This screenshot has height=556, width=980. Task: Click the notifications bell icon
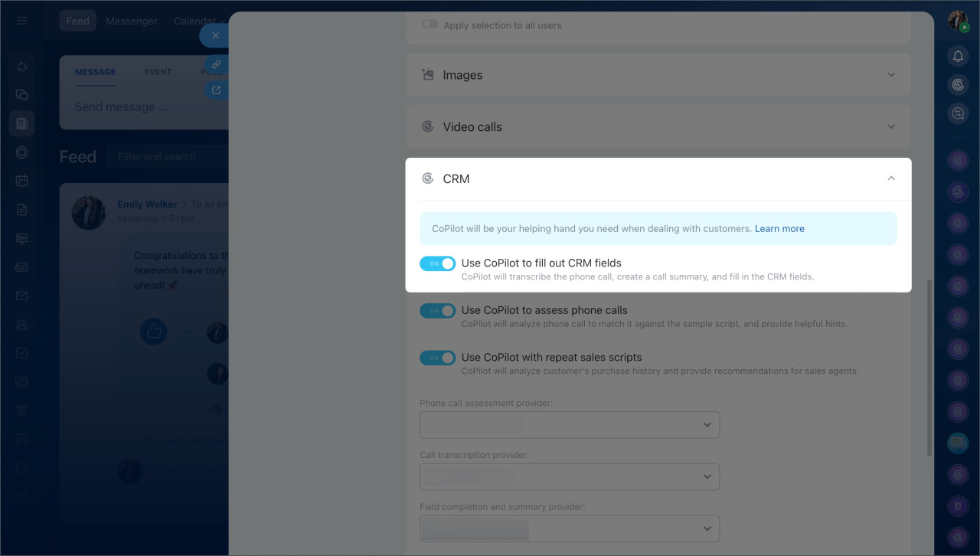(958, 56)
